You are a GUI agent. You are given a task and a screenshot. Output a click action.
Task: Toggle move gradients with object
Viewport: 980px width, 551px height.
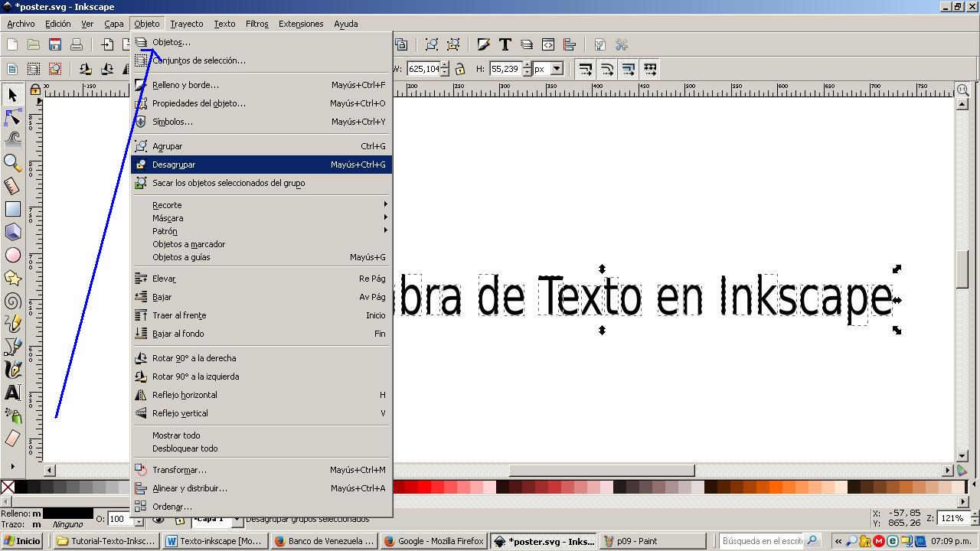pyautogui.click(x=628, y=69)
